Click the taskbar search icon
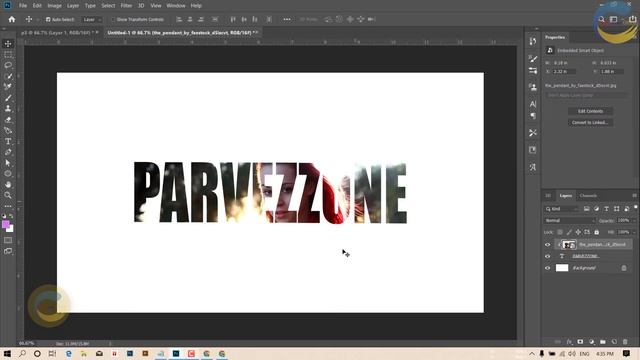The image size is (640, 360). coord(22,353)
